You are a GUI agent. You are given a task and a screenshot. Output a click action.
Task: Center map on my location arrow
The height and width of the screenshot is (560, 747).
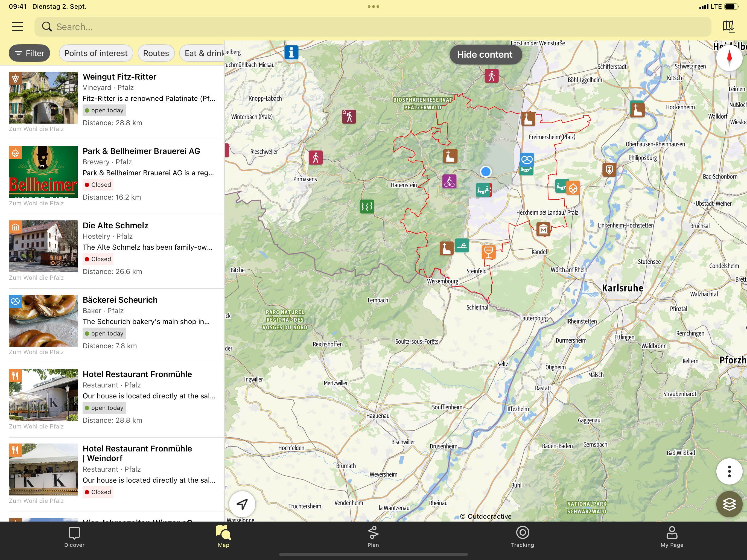tap(242, 504)
